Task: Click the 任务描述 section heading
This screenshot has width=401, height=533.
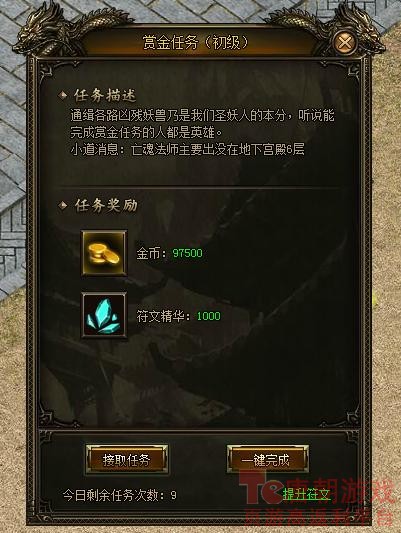Action: click(x=105, y=96)
